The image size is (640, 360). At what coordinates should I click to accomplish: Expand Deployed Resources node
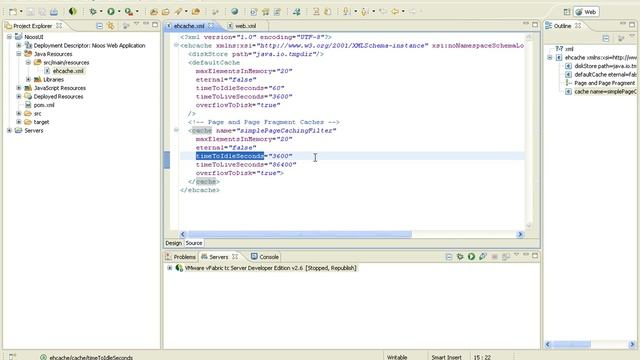pos(19,96)
